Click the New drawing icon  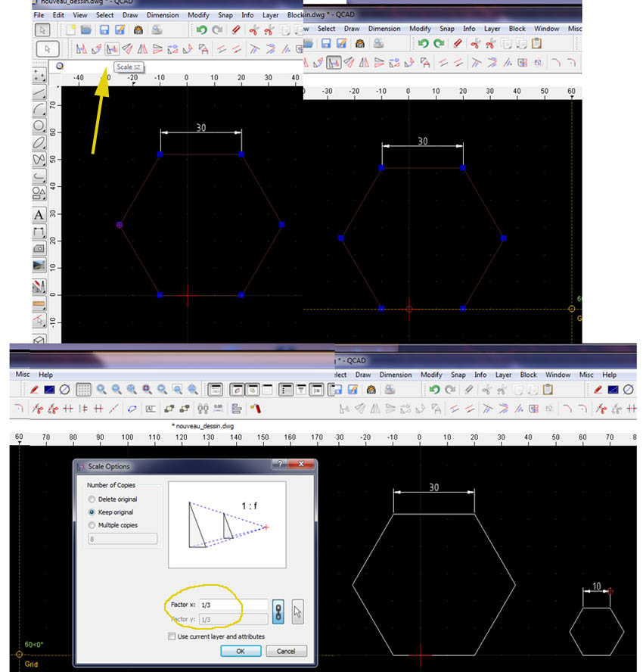pos(70,30)
